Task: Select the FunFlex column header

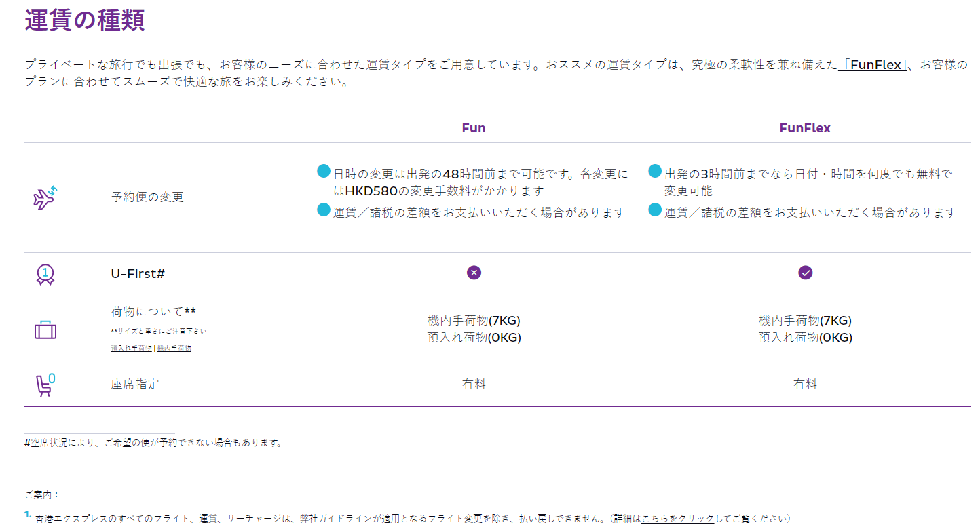Action: 805,128
